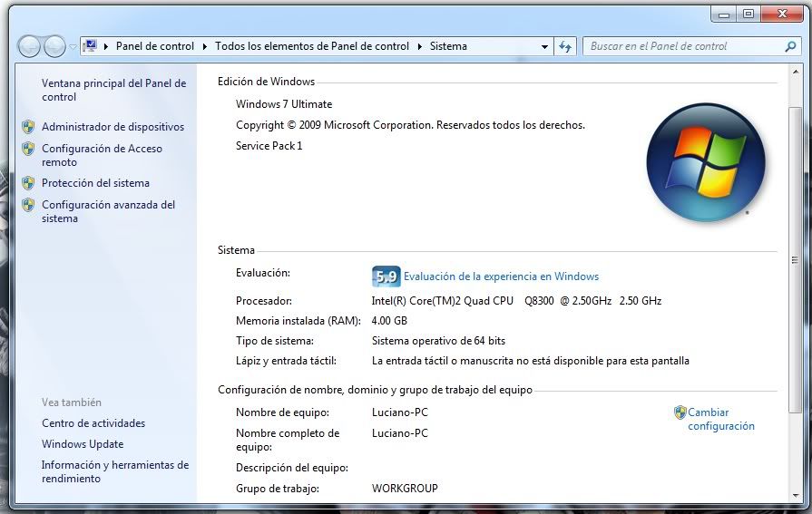Open Información y herramientas de rendimiento
This screenshot has height=514, width=812.
(x=115, y=471)
